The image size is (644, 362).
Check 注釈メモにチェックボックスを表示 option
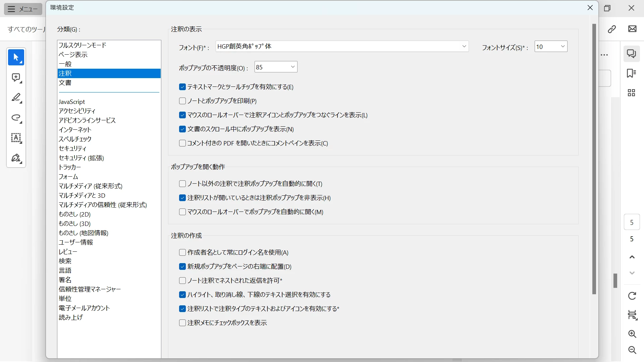coord(182,323)
